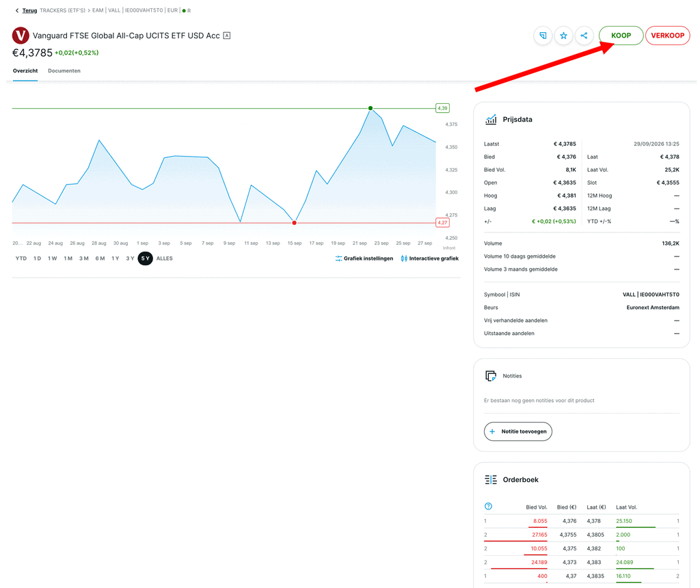The width and height of the screenshot is (700, 588).
Task: Click the red low point on chart
Action: [294, 222]
